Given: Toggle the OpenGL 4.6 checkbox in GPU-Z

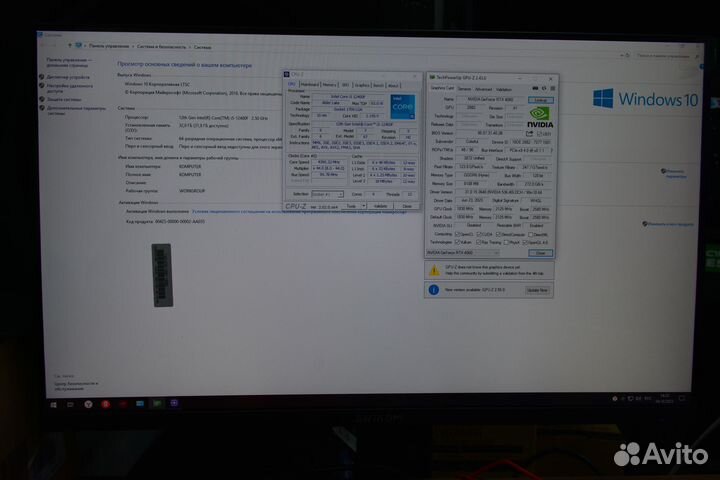Looking at the screenshot, I should (525, 242).
